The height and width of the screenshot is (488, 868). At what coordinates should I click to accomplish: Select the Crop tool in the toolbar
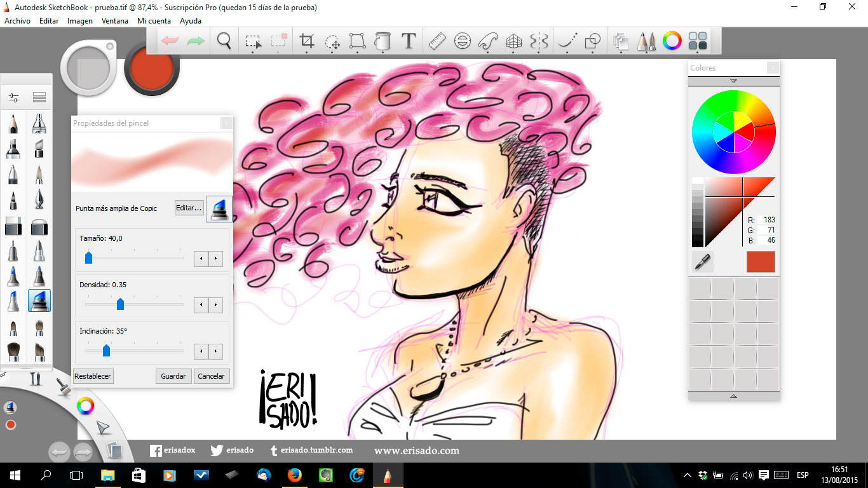307,42
